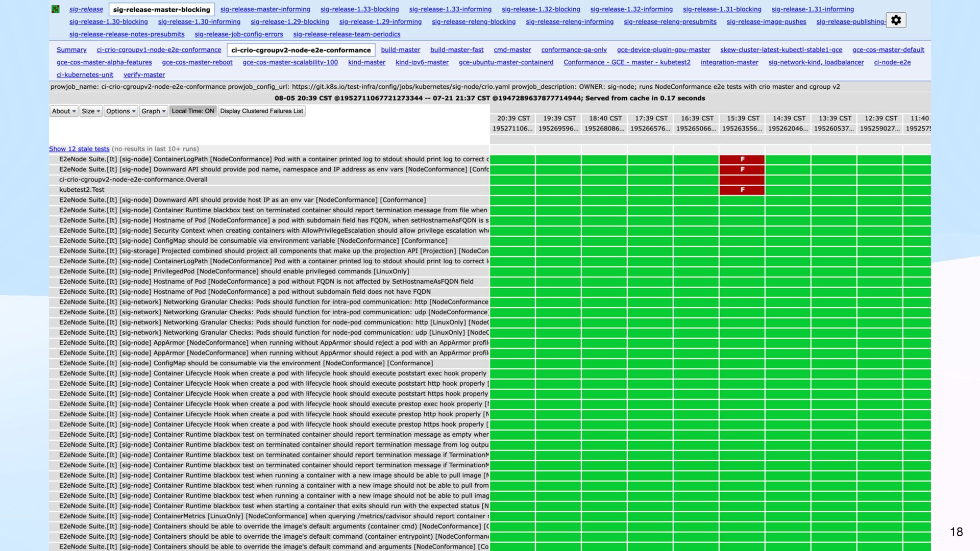Select ci-crio-cgroupv1-node-e2e-conformance tab
Image resolution: width=980 pixels, height=551 pixels.
[x=159, y=50]
